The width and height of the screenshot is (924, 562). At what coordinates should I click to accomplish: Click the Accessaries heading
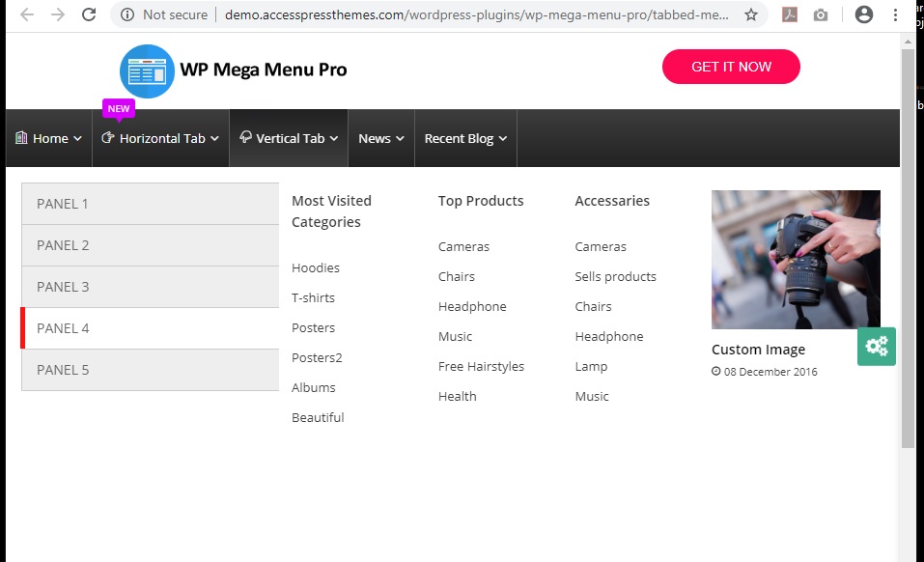tap(612, 201)
